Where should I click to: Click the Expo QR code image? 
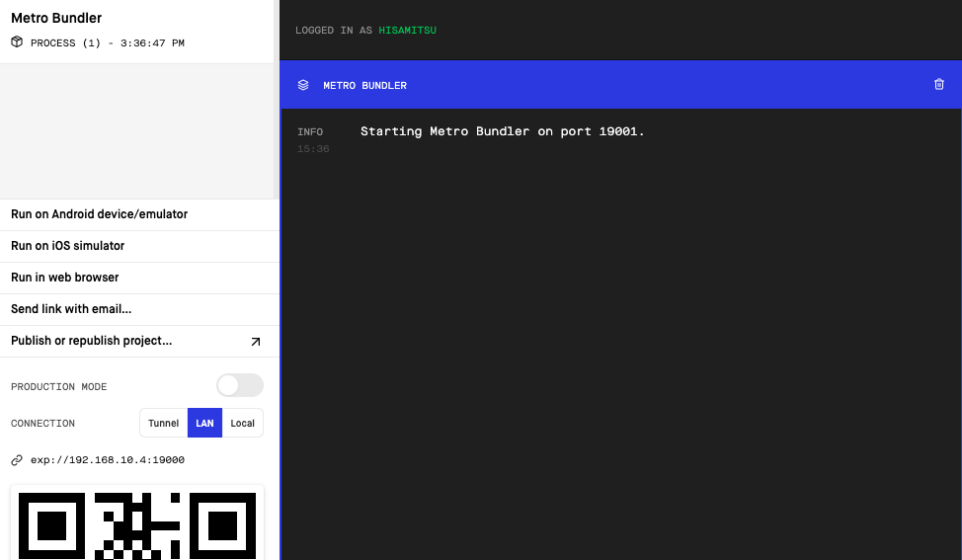137,523
